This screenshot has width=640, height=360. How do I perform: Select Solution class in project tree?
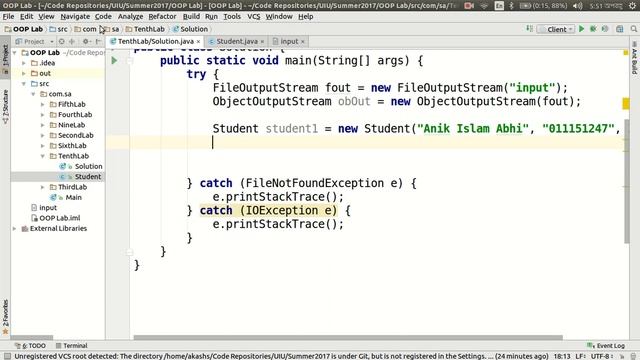click(88, 167)
